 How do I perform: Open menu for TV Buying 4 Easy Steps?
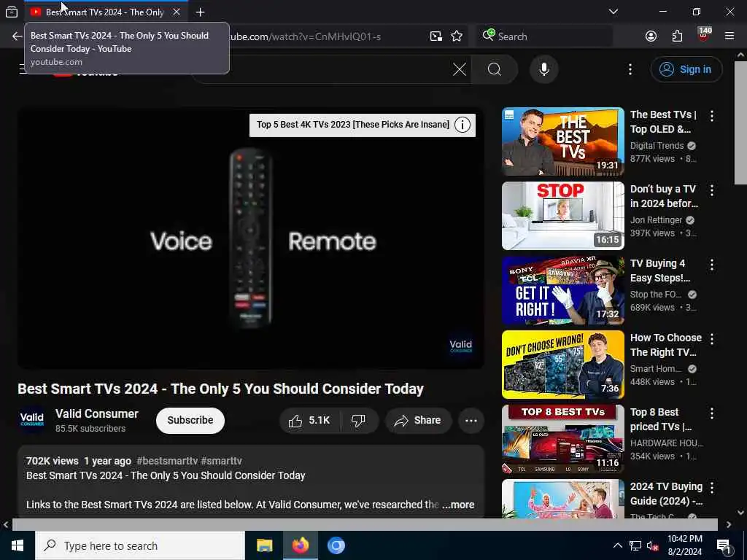pos(712,264)
